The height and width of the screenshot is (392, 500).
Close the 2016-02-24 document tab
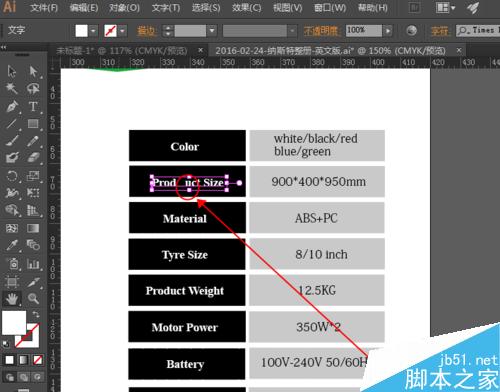[x=459, y=50]
